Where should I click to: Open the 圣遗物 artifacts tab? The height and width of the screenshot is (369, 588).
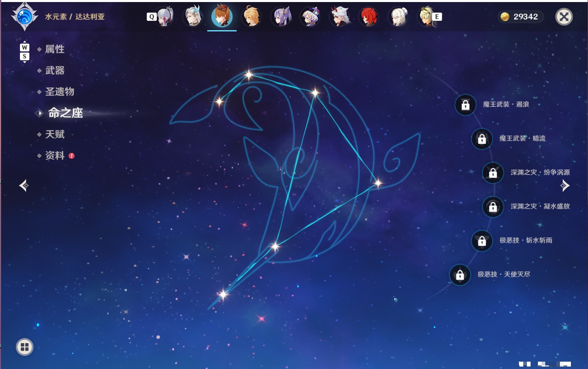59,92
